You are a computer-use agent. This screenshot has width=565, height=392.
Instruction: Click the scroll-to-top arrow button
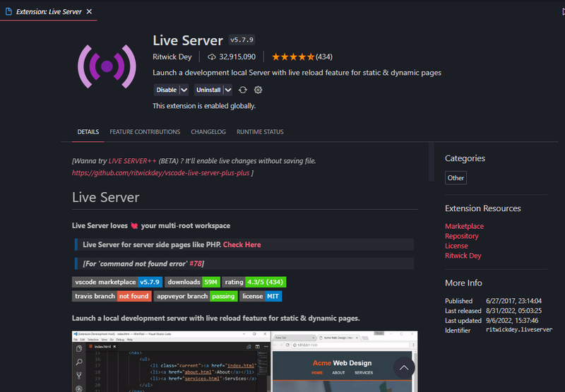404,367
